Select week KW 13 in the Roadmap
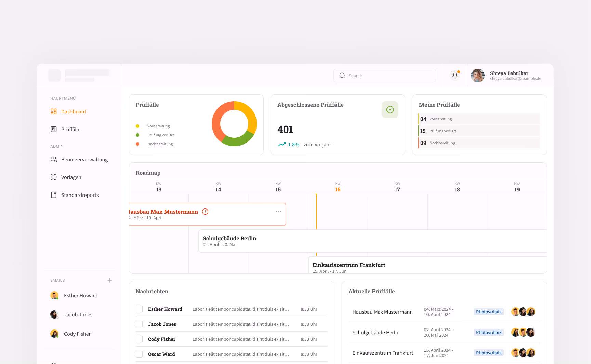Viewport: 591px width, 364px height. (x=159, y=187)
